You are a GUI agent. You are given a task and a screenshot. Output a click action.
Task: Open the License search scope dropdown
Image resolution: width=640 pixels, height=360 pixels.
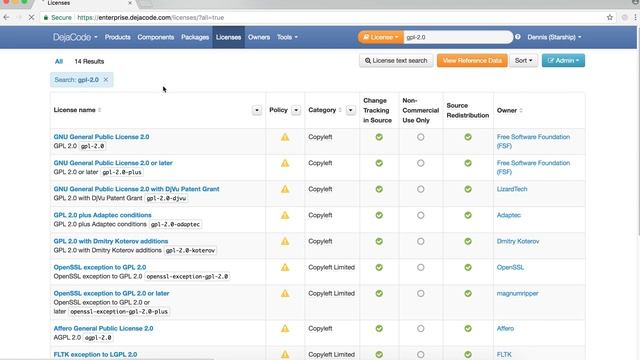[x=381, y=37]
